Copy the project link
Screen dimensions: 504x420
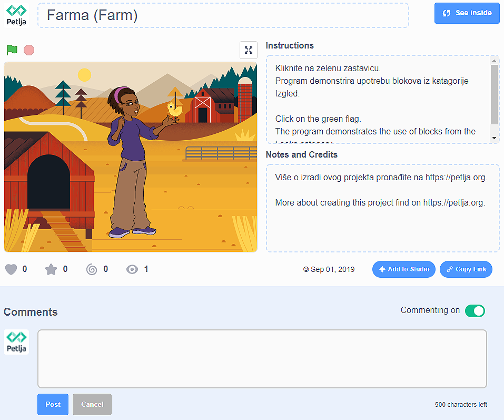pyautogui.click(x=466, y=269)
